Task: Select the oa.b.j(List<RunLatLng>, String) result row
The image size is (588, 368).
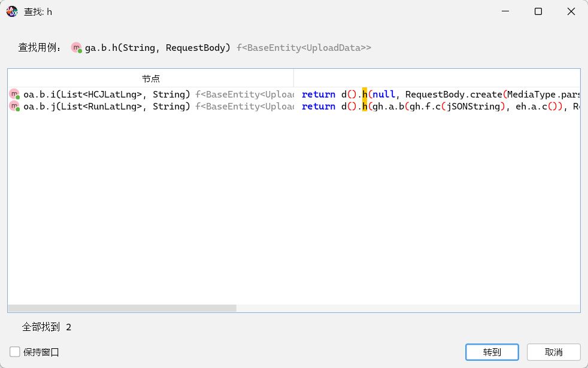Action: (107, 107)
